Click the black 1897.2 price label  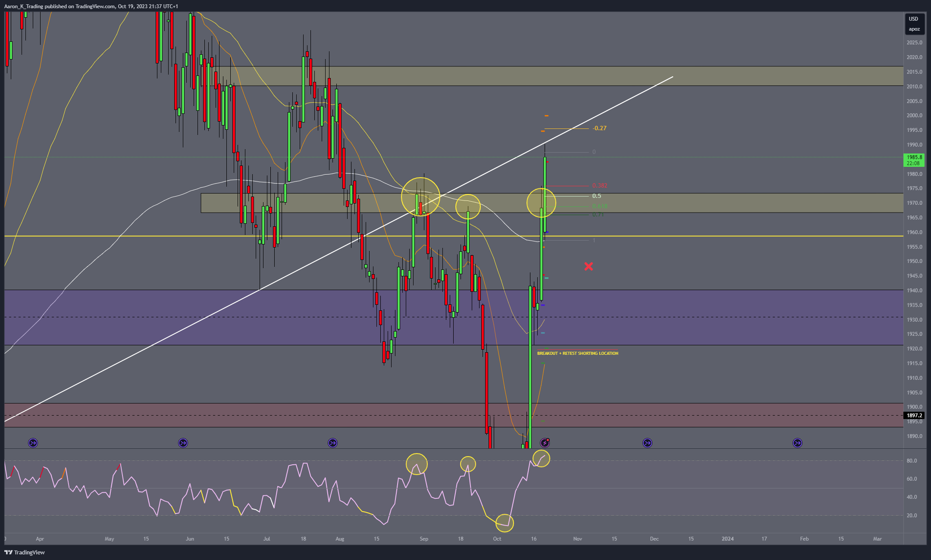tap(914, 416)
